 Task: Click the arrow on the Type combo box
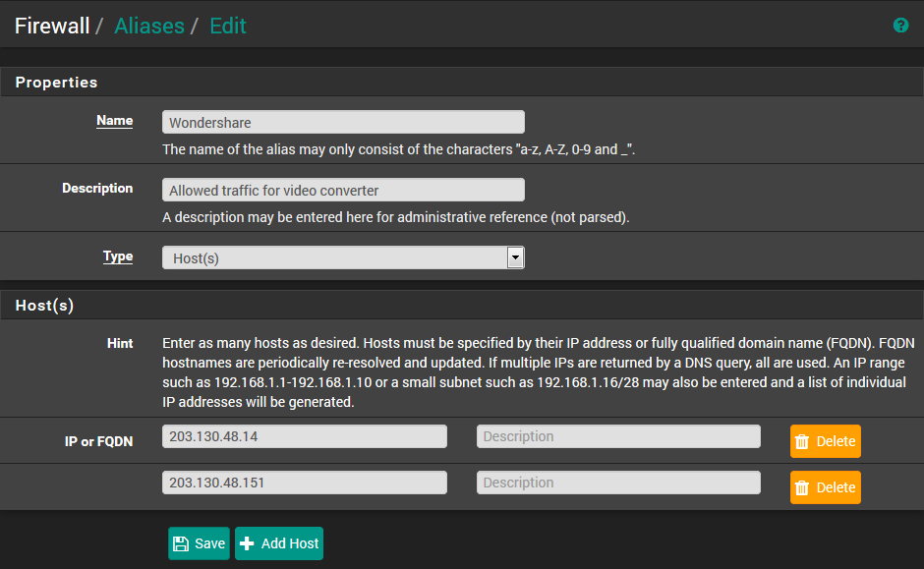[x=514, y=257]
